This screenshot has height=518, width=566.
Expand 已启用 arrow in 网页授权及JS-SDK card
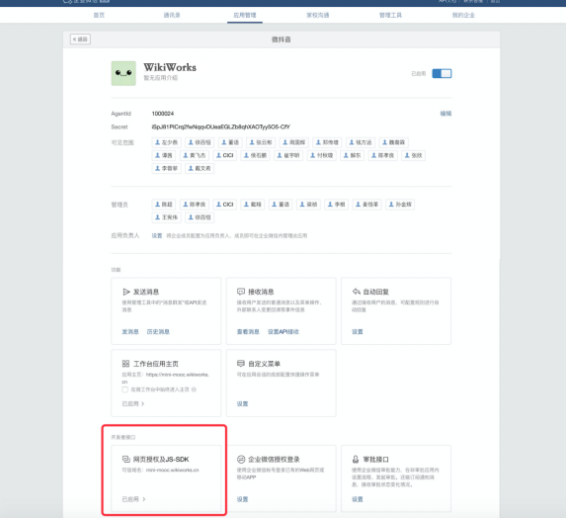click(144, 499)
